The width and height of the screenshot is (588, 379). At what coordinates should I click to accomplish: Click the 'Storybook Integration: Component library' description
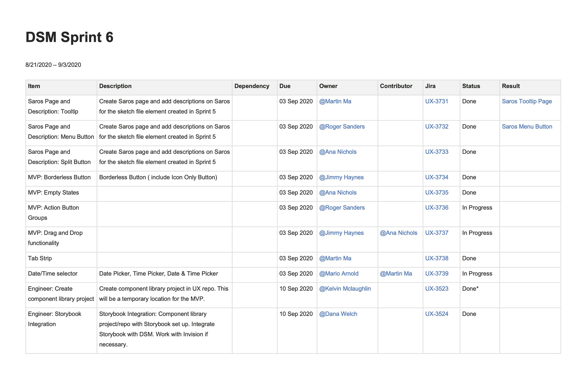(157, 329)
